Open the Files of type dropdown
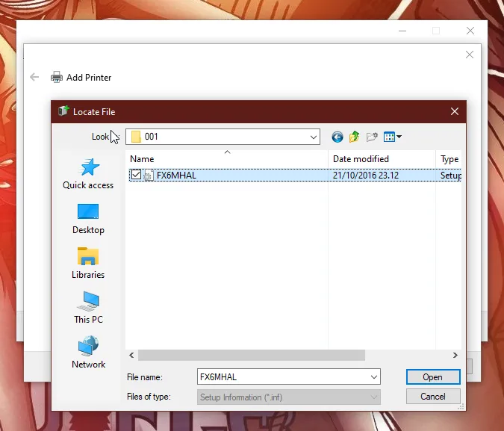The image size is (504, 431). point(374,397)
